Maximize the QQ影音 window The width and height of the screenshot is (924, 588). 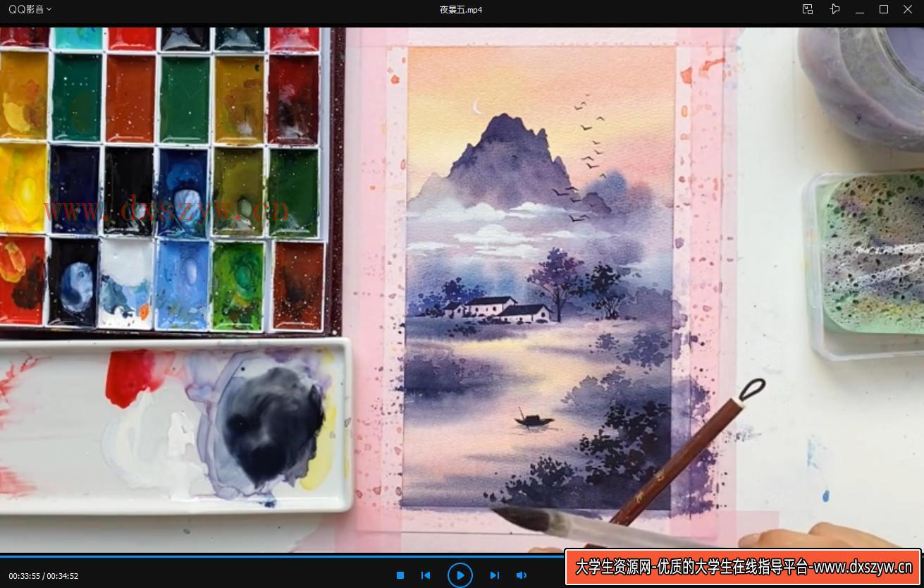point(884,9)
